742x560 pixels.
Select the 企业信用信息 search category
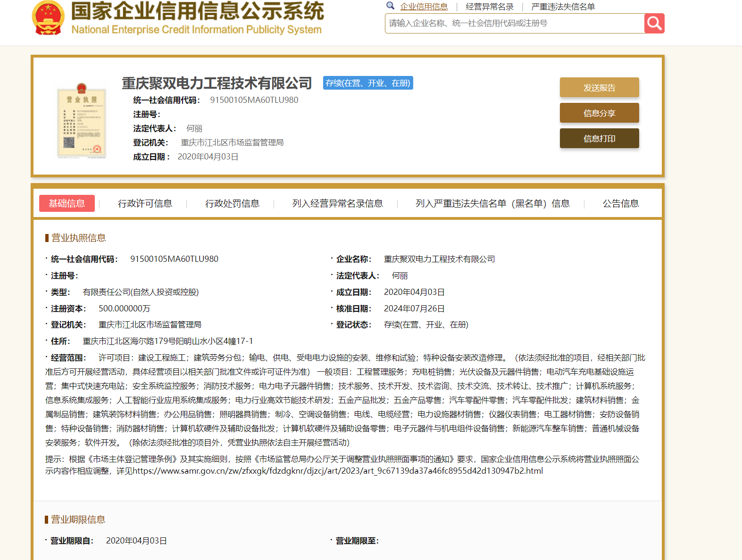pyautogui.click(x=424, y=7)
